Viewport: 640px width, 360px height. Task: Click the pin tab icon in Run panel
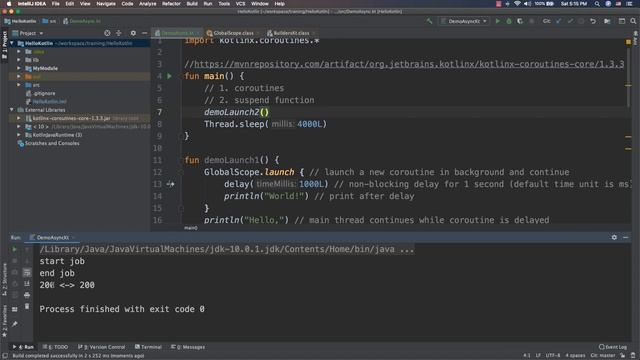tap(15, 324)
